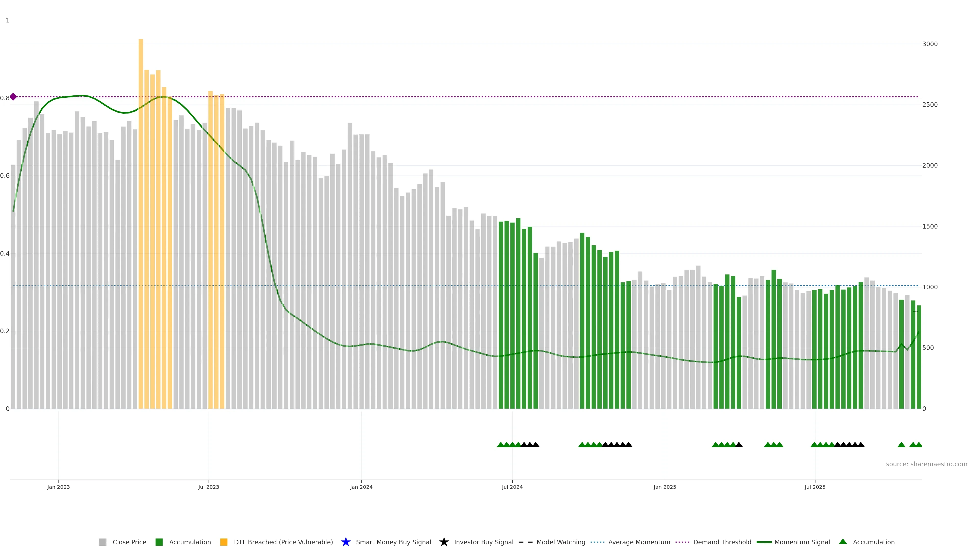This screenshot has width=980, height=551.
Task: Click the green Accumulation triangle legend icon
Action: [843, 542]
